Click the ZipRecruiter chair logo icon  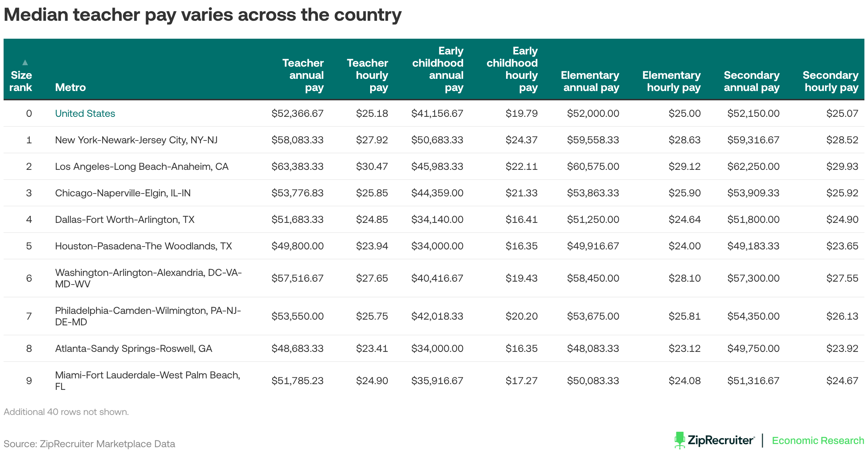[x=679, y=440]
